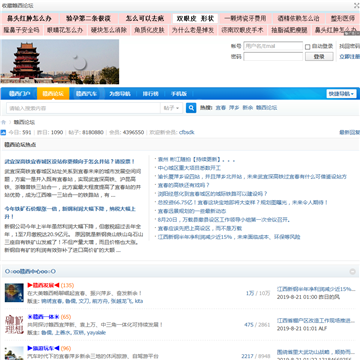The image size is (360, 360).
Task: Focus the 密码 password field
Action: (273, 57)
